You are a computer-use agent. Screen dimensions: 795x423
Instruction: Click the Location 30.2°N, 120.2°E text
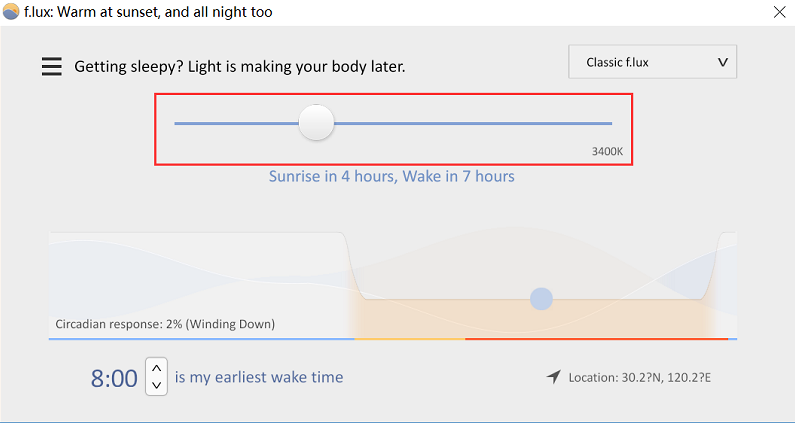[640, 378]
